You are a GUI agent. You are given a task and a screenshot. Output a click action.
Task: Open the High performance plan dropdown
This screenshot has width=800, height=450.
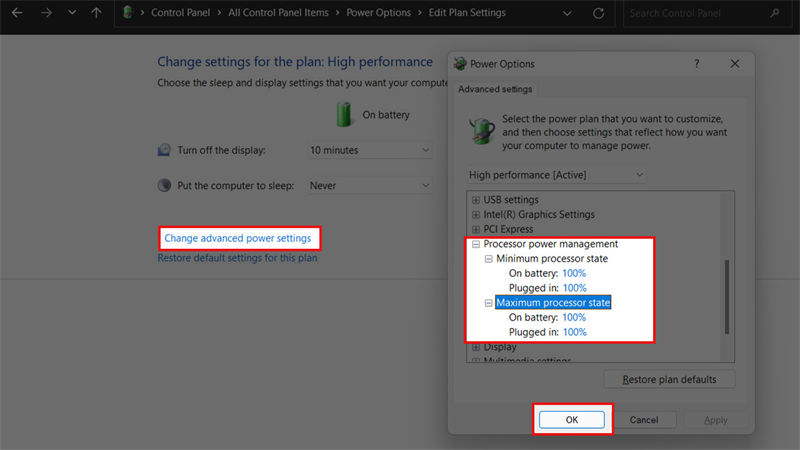tap(556, 175)
